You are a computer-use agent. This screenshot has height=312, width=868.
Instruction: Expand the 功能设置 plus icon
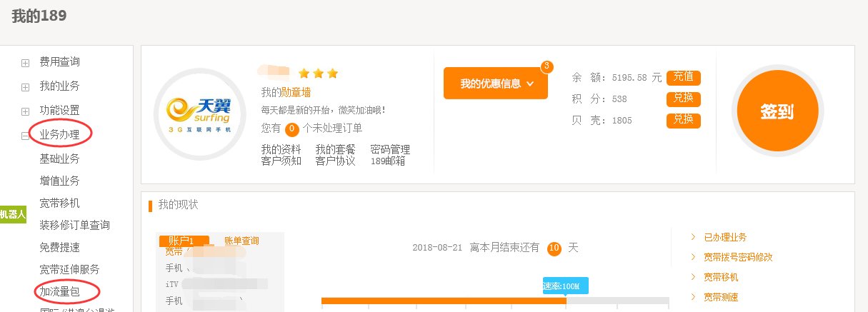click(25, 111)
